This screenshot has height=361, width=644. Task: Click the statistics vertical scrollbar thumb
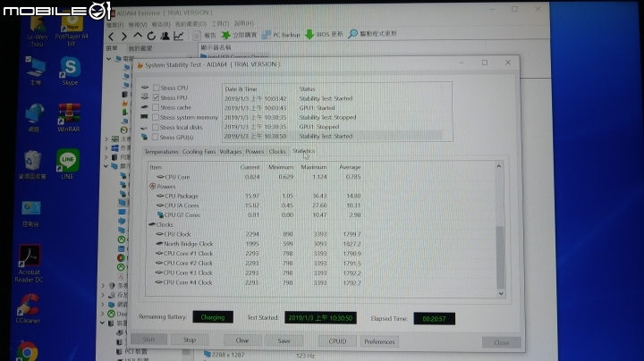click(x=500, y=257)
